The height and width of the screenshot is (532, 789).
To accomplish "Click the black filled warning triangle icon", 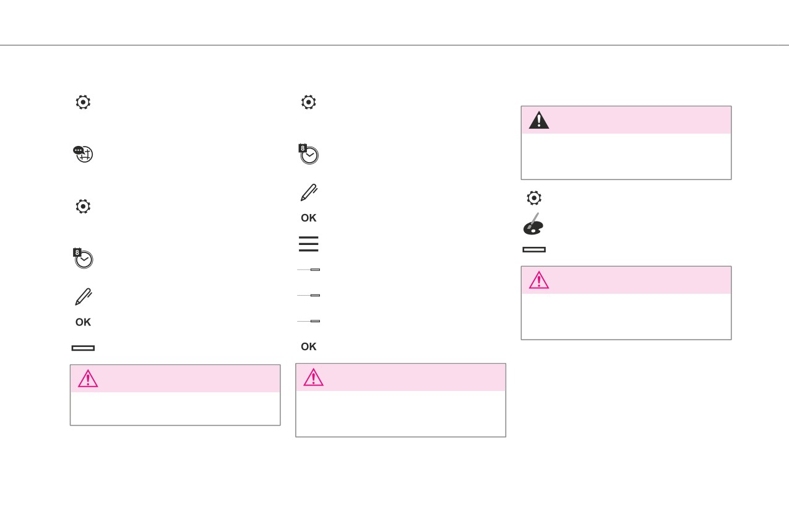I will click(x=539, y=120).
